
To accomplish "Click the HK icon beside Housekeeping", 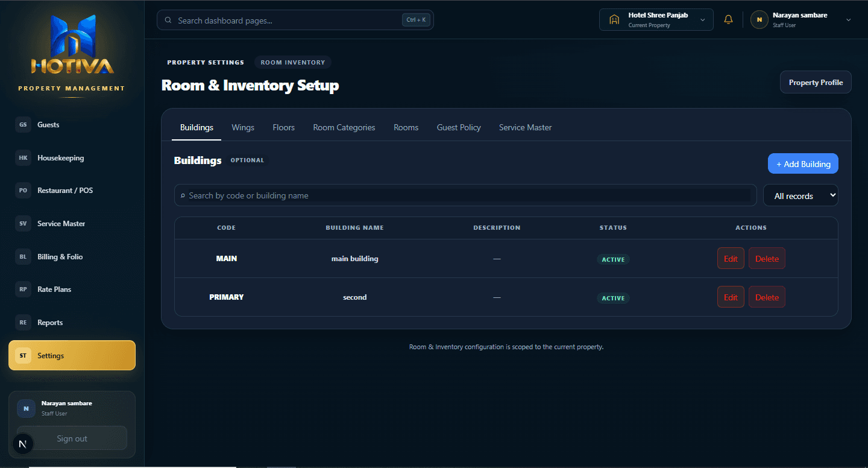I will point(23,158).
